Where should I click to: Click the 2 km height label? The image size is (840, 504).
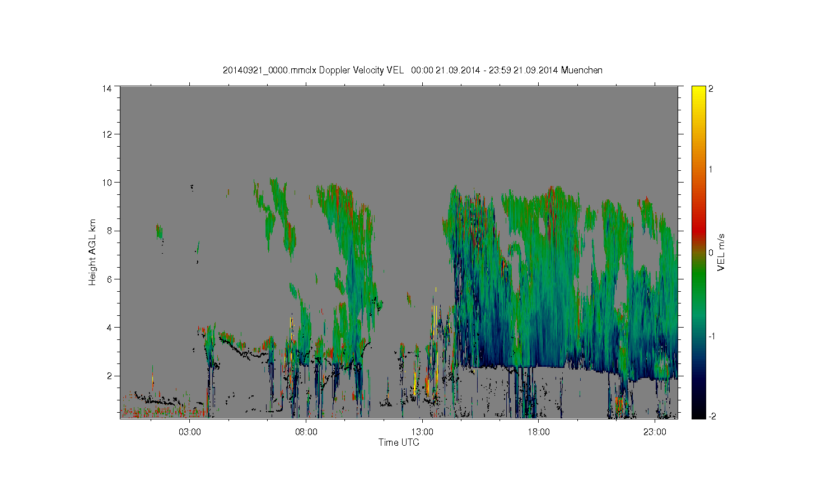109,376
